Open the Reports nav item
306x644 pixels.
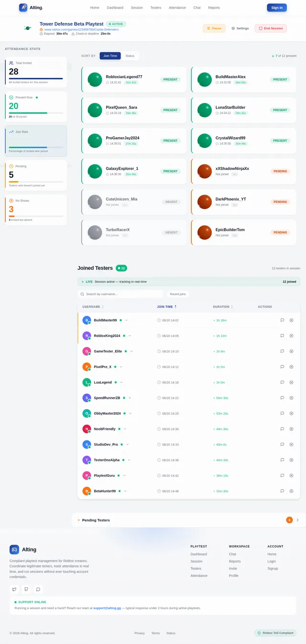tap(214, 8)
